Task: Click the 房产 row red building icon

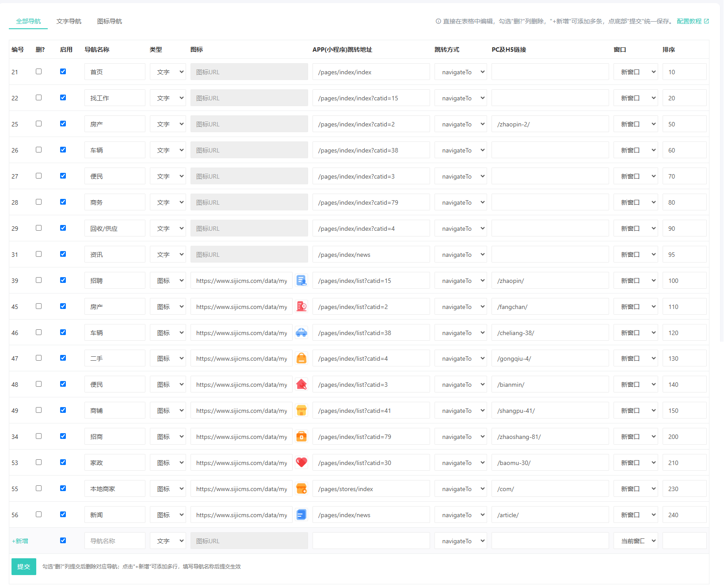Action: point(301,306)
